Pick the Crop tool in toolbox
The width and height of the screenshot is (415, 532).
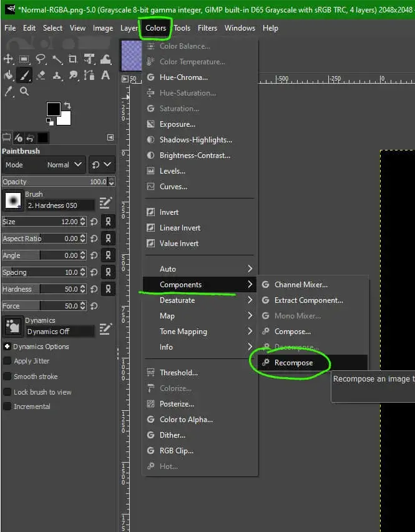click(x=73, y=59)
